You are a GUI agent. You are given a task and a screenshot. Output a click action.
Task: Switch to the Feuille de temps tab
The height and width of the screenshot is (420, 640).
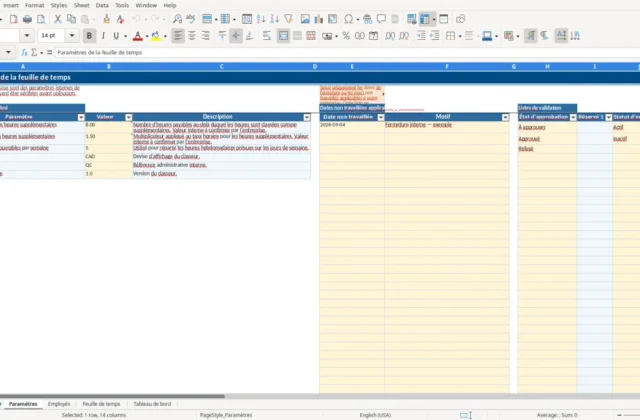click(x=101, y=404)
